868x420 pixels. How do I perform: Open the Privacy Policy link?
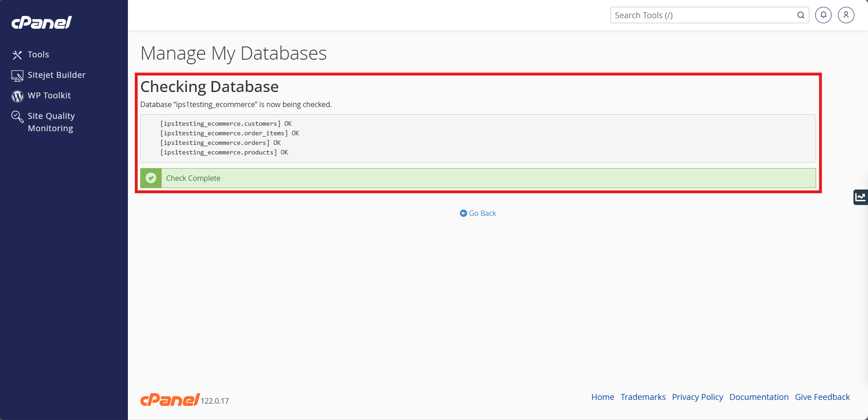point(697,397)
